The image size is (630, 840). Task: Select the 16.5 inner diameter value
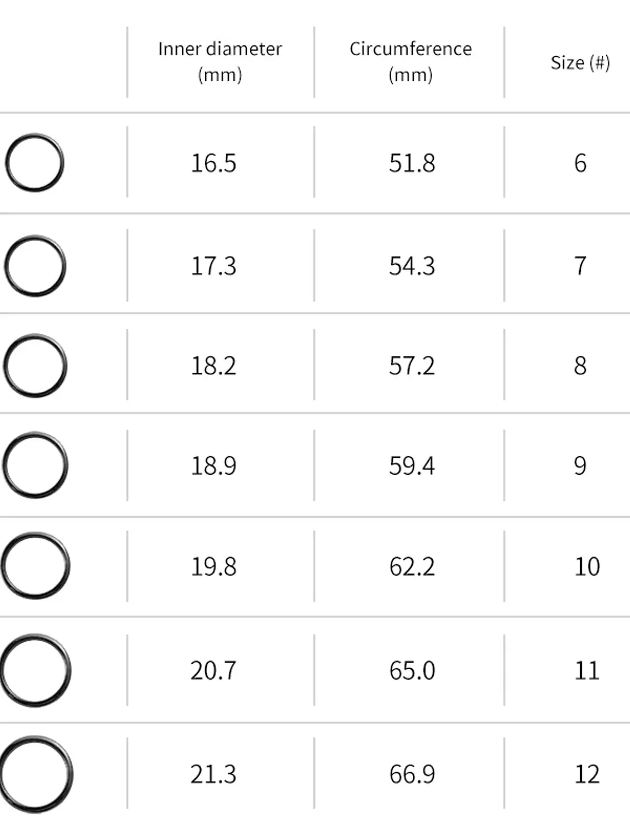point(213,164)
